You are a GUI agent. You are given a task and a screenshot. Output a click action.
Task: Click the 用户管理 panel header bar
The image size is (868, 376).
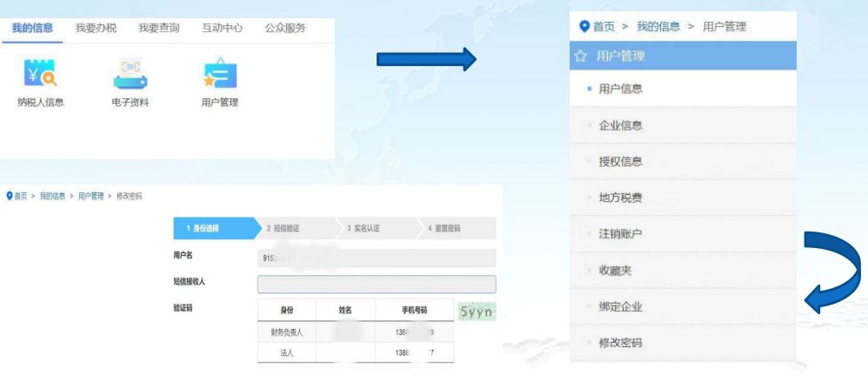(683, 56)
